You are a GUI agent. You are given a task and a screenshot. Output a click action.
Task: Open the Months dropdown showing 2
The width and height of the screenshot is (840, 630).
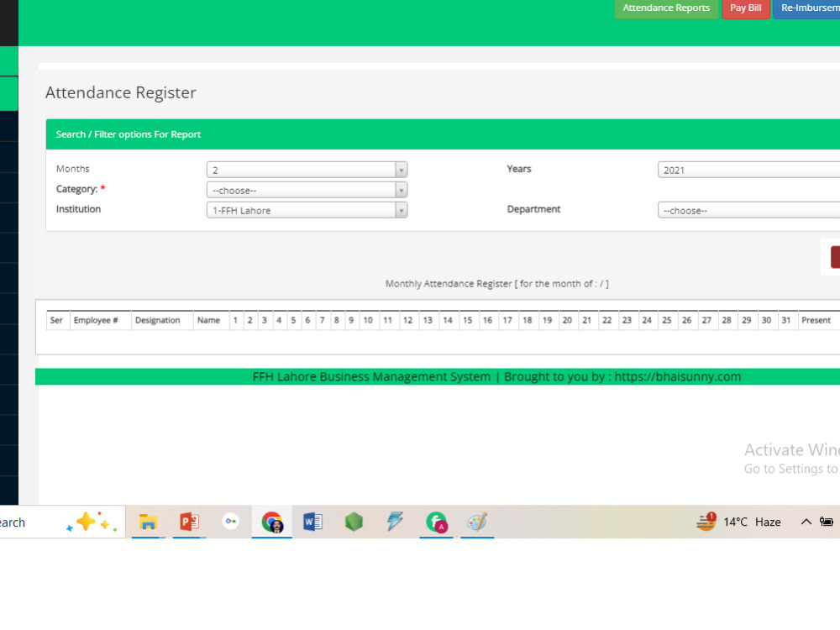coord(307,170)
